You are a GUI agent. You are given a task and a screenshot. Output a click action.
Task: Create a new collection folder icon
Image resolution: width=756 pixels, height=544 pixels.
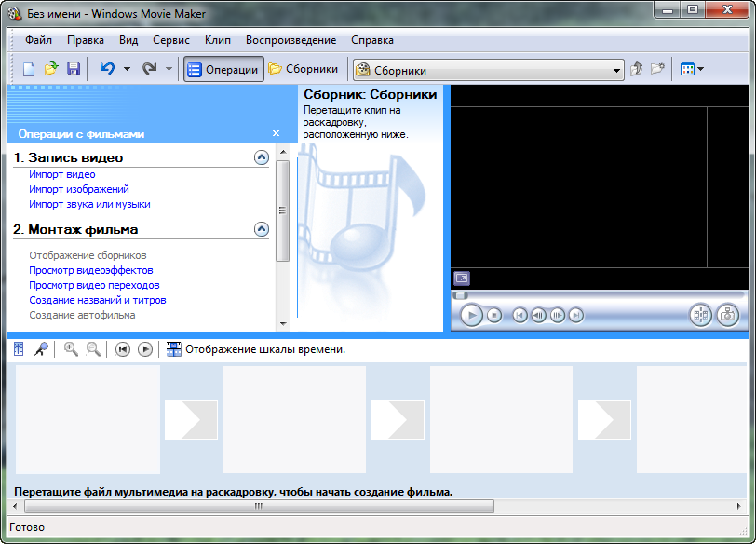pyautogui.click(x=657, y=69)
